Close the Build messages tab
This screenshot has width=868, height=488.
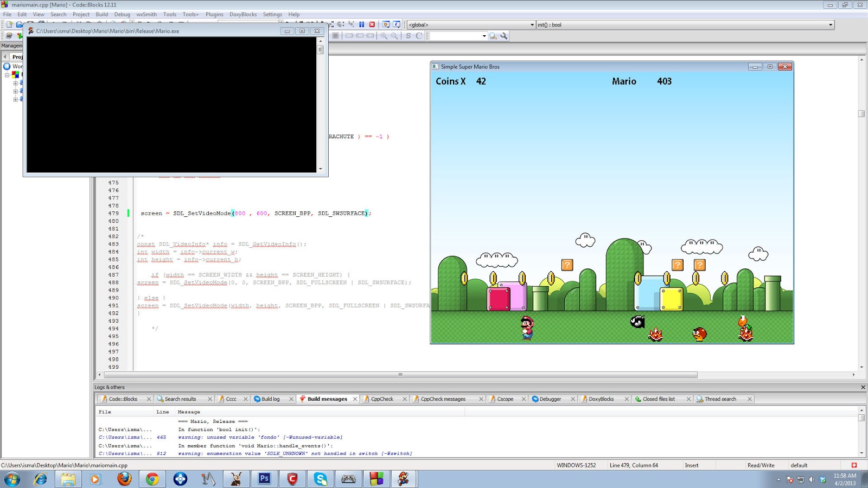355,399
